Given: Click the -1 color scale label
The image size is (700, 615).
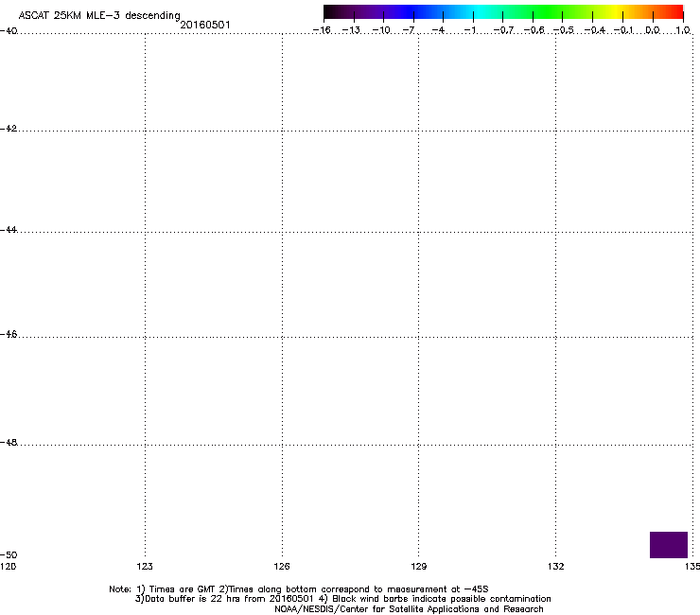Looking at the screenshot, I should coord(469,30).
